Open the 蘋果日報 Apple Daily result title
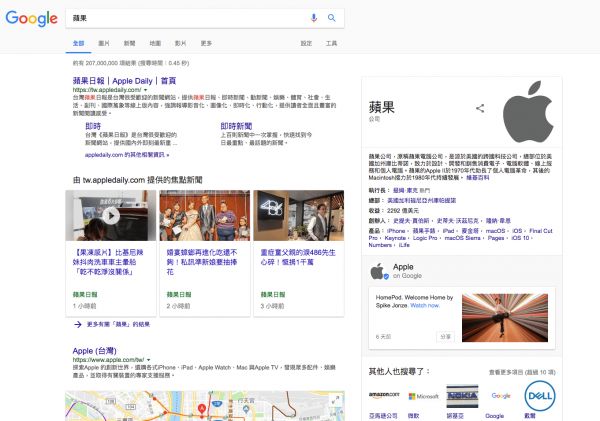Screen dimensions: 600x421 (124, 81)
